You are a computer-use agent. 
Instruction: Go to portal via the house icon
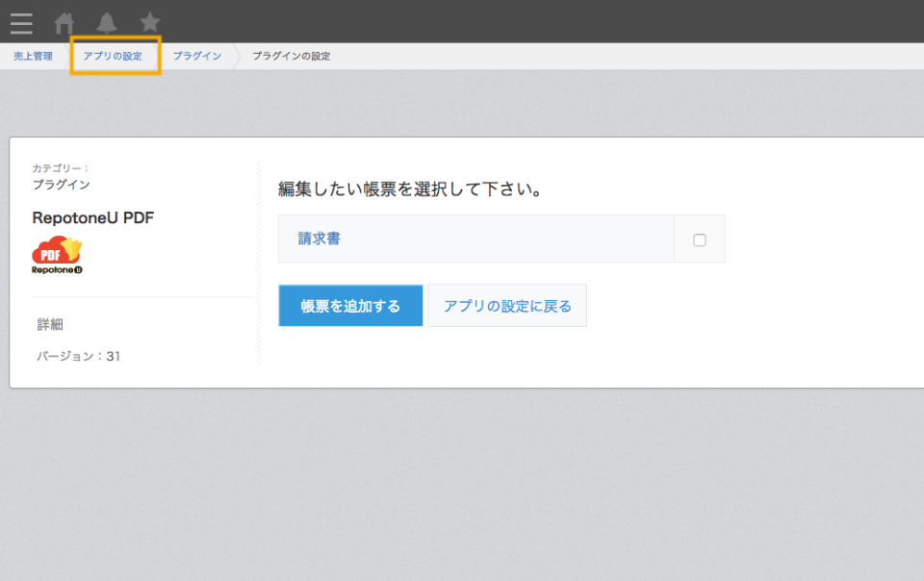coord(64,23)
